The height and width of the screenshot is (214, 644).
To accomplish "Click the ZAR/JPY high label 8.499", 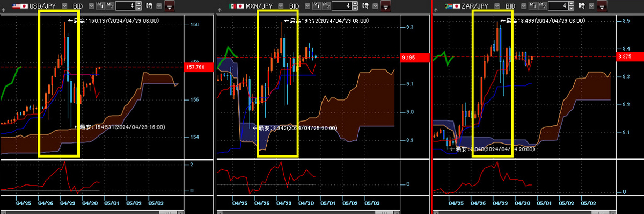I will coord(543,20).
